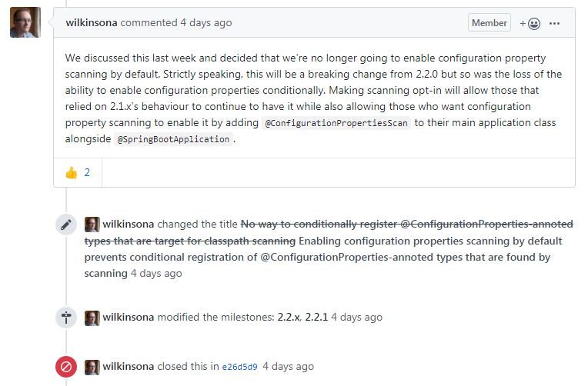The image size is (588, 386).
Task: Click the pencil title-change event icon
Action: click(x=66, y=225)
